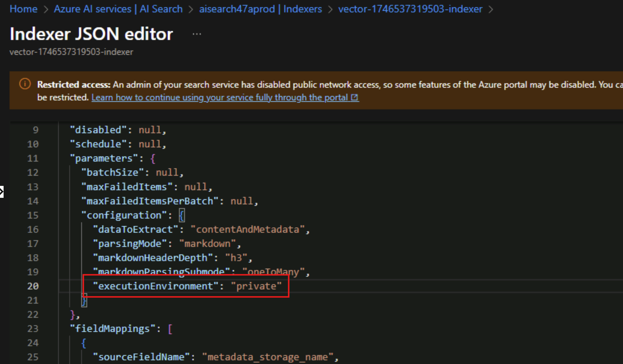The image size is (623, 364).
Task: Click the "executionEnvironment" key
Action: (x=156, y=286)
